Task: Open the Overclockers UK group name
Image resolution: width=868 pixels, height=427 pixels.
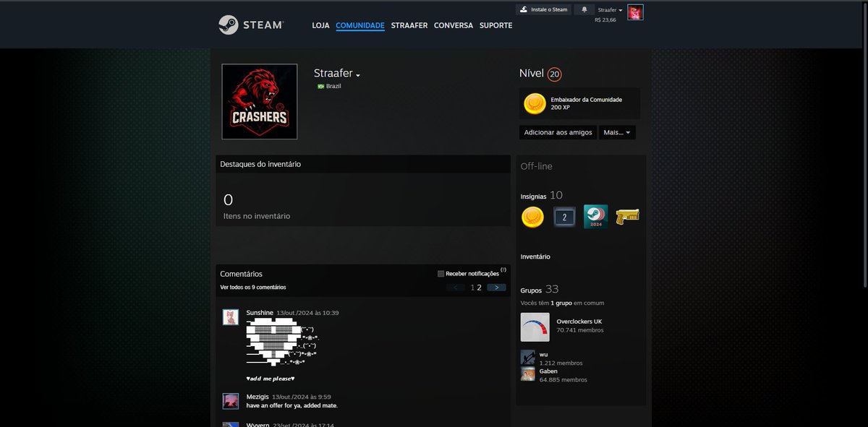Action: tap(579, 321)
